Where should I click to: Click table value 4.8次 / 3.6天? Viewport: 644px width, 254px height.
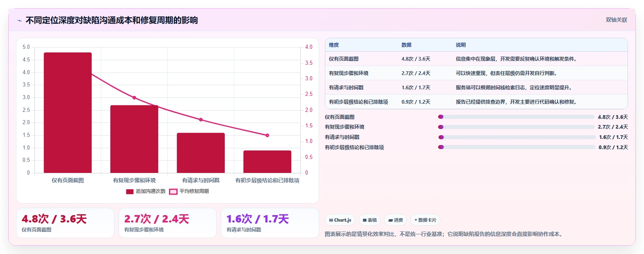pos(416,59)
